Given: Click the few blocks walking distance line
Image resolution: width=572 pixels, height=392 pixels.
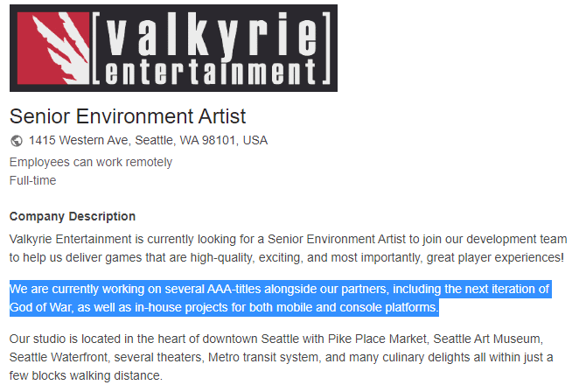Looking at the screenshot, I should coord(86,375).
